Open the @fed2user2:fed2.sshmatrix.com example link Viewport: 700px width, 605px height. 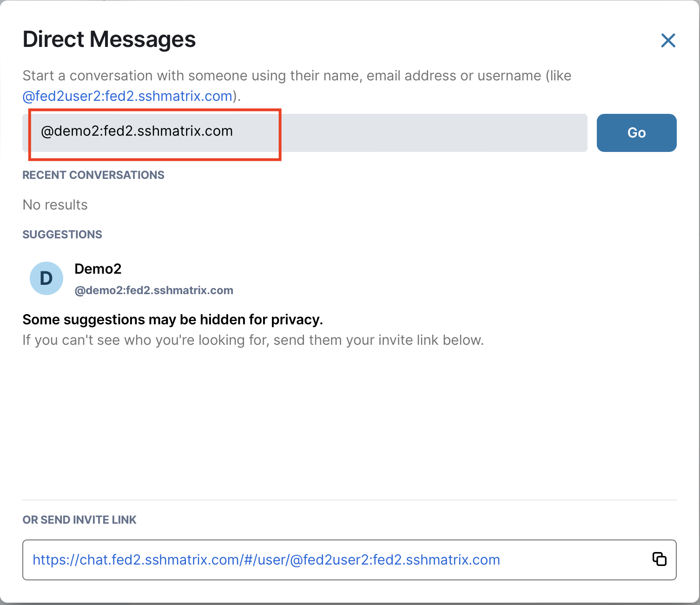click(x=127, y=96)
